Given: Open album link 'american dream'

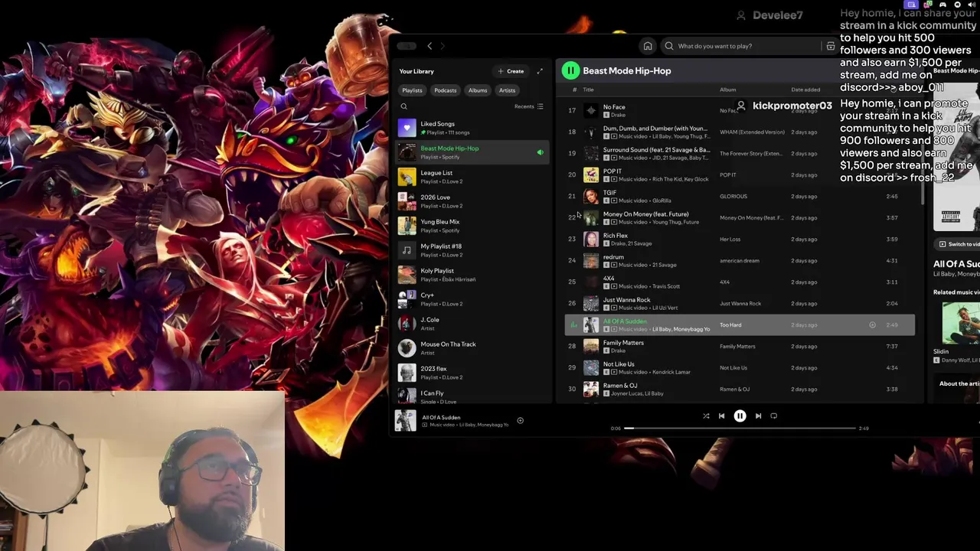Looking at the screenshot, I should click(x=740, y=261).
